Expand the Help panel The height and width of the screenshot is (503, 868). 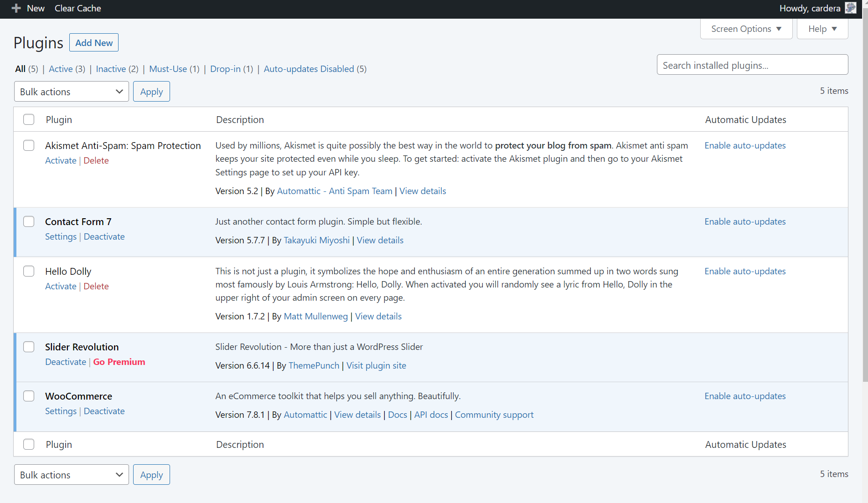pos(822,29)
